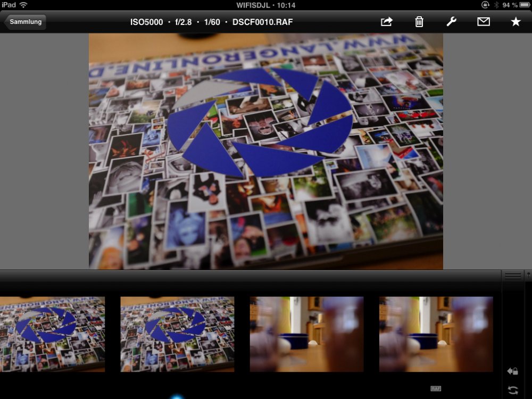Select the fourth thumbnail with RAF badge
Image resolution: width=532 pixels, height=399 pixels.
coord(436,334)
